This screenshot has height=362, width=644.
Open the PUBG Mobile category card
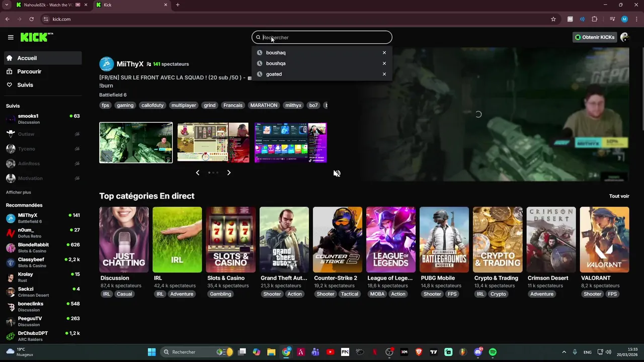(x=444, y=240)
